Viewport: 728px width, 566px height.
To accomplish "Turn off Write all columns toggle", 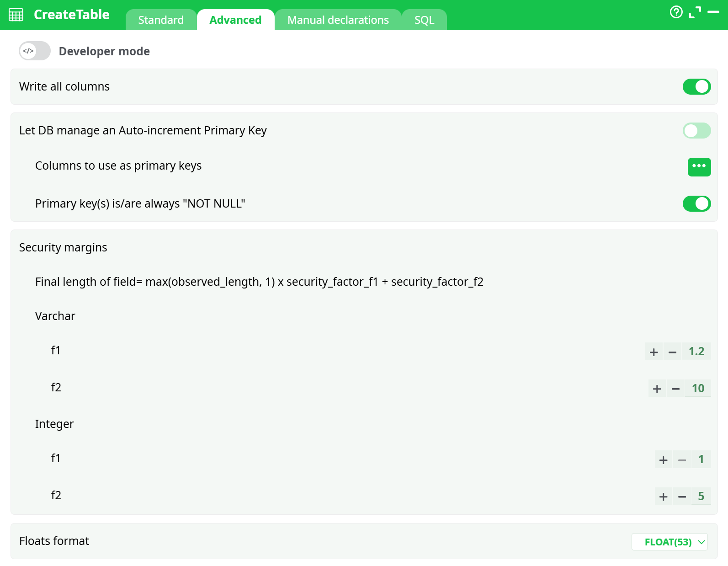I will pos(696,87).
